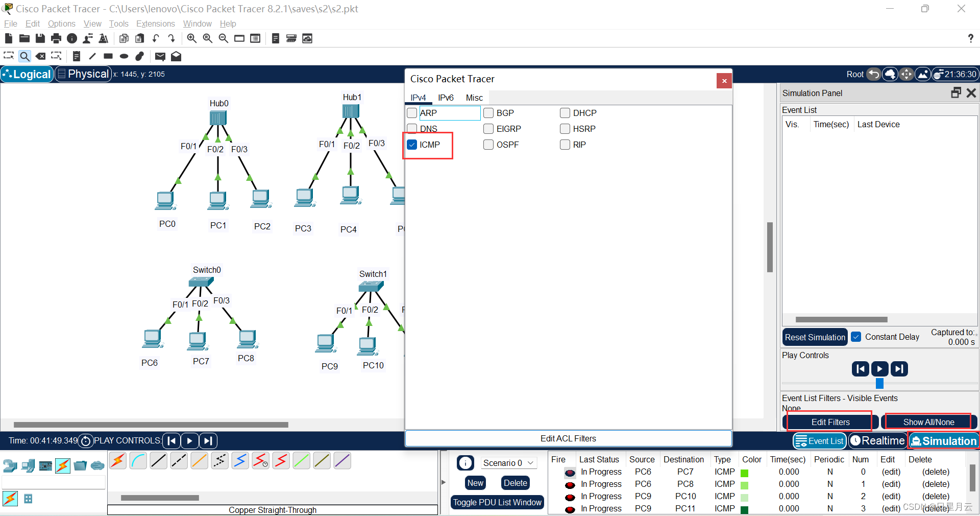Uncheck the ICMP filter checkbox
The height and width of the screenshot is (516, 980).
412,145
